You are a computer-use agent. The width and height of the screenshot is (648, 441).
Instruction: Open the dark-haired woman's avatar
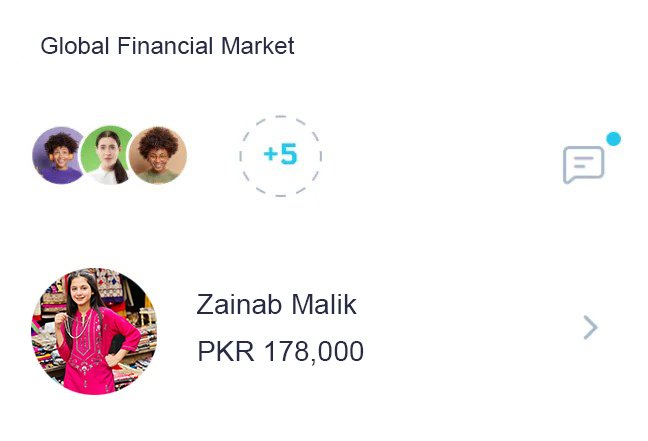tap(108, 155)
